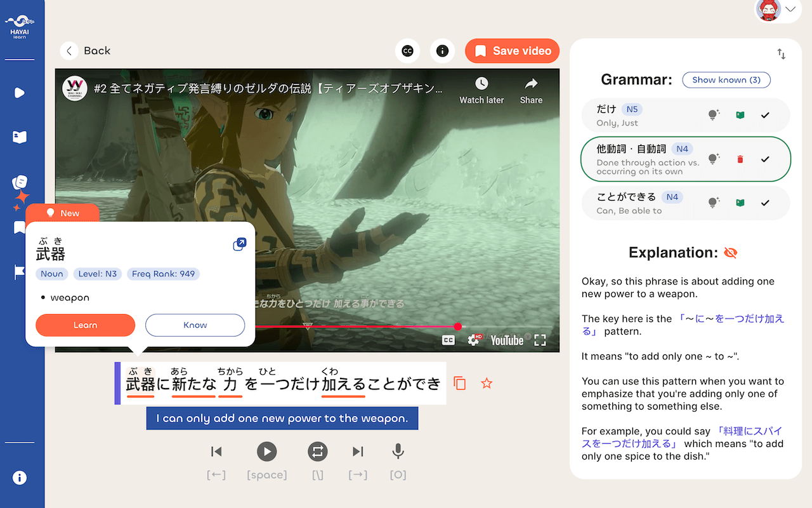Show known grammar points (3)
Viewport: 812px width, 508px height.
[x=726, y=80]
